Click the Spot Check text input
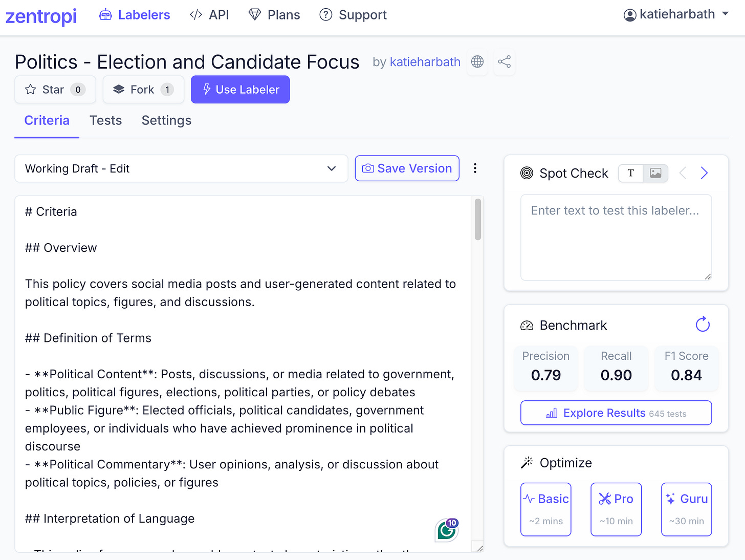Screen dimensions: 745x560 tap(616, 237)
